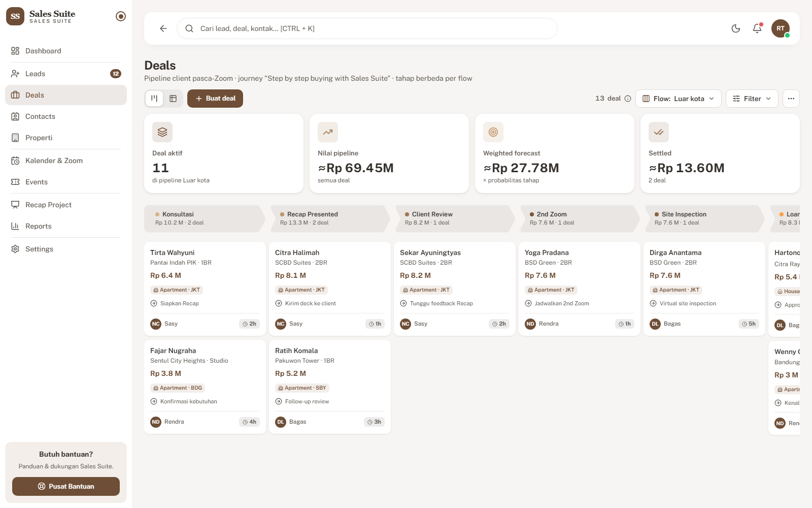
Task: Open Fajar Nugraha deal card
Action: 205,387
